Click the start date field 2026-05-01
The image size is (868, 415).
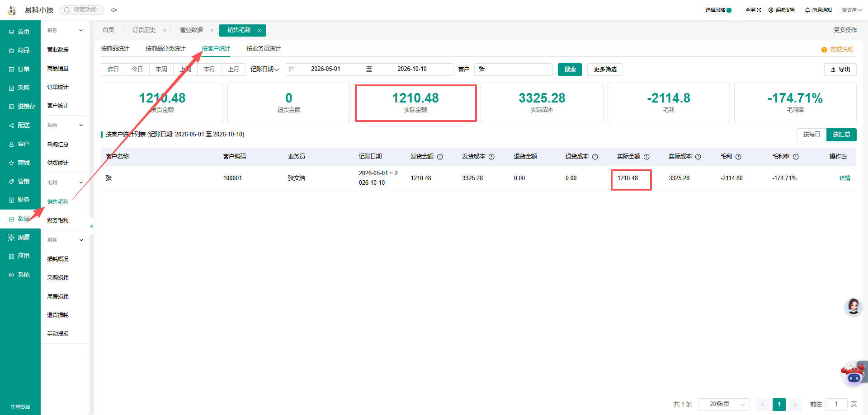[325, 69]
